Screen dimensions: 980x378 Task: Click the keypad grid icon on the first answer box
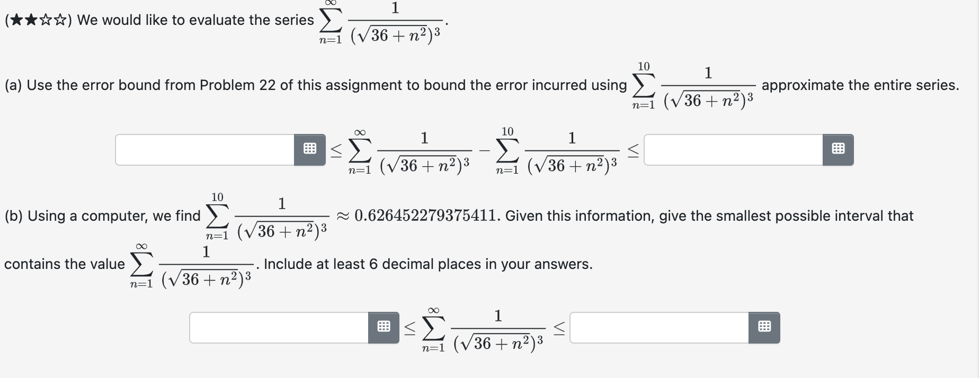coord(310,149)
